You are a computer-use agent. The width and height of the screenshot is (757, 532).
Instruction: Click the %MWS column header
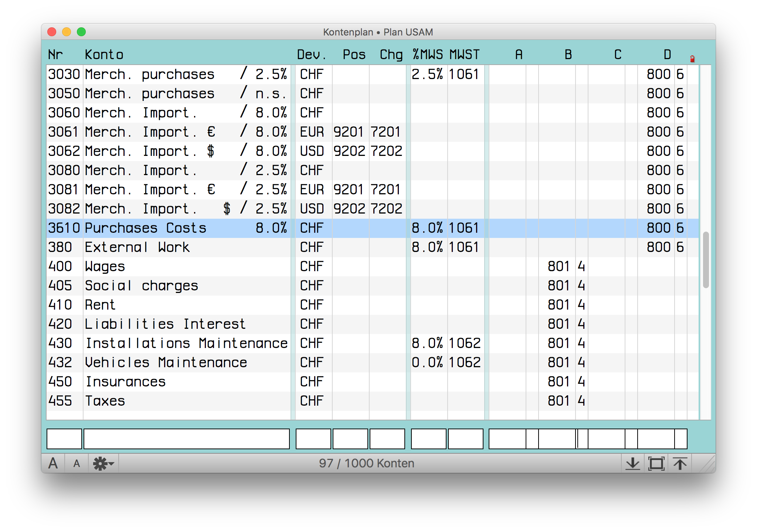428,55
